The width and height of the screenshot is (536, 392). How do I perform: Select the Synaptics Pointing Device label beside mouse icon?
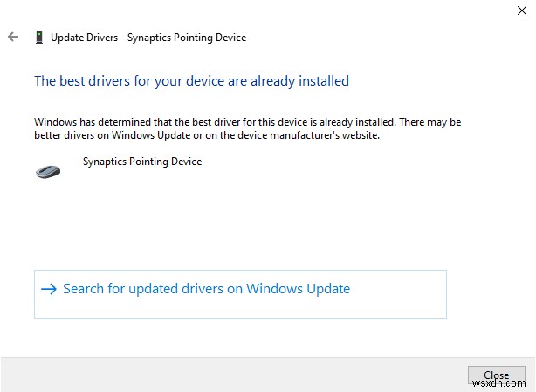coord(142,162)
